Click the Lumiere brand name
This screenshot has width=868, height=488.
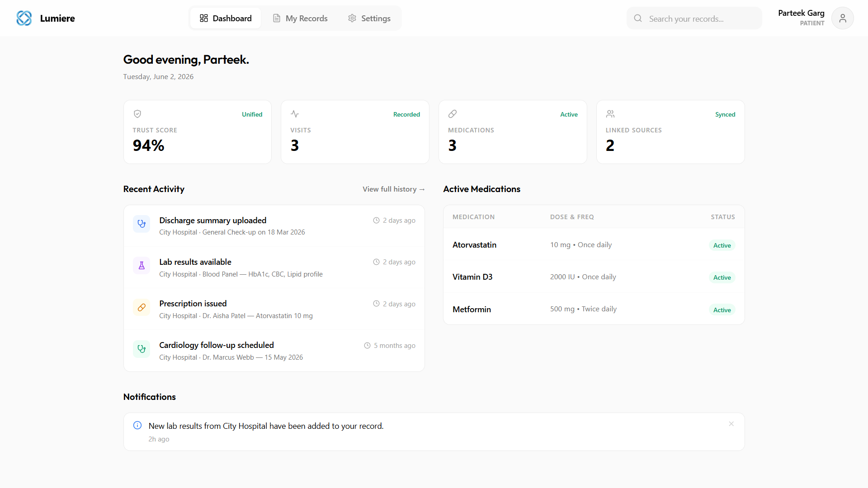pyautogui.click(x=57, y=18)
